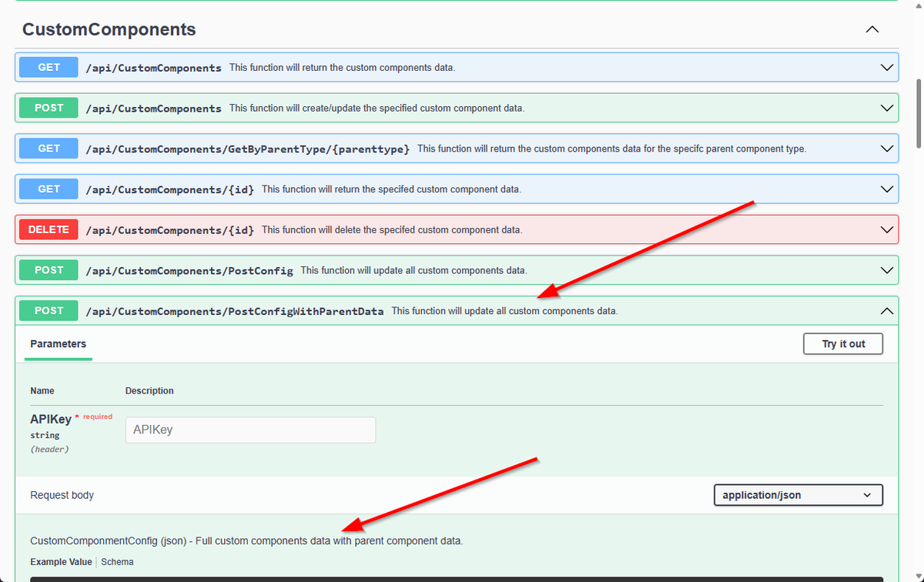Click 'This function will return the custom components data.'
The width and height of the screenshot is (924, 582).
click(343, 68)
